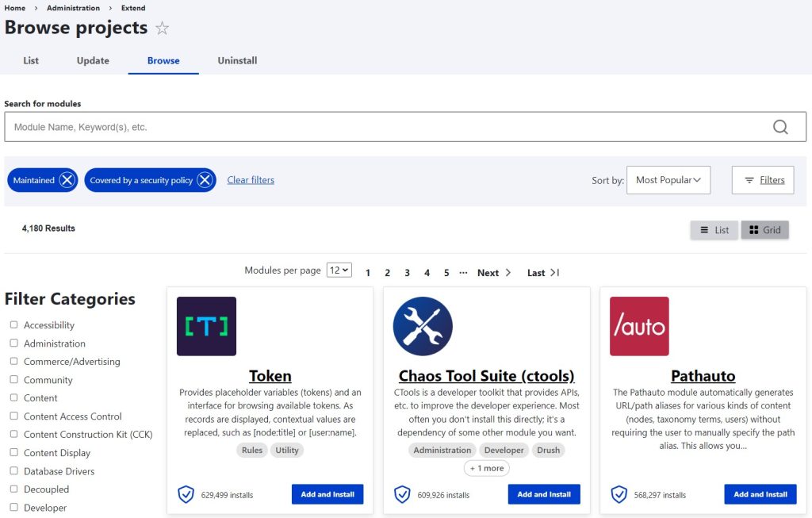This screenshot has width=812, height=518.
Task: Open the Uninstall tab
Action: coord(237,60)
